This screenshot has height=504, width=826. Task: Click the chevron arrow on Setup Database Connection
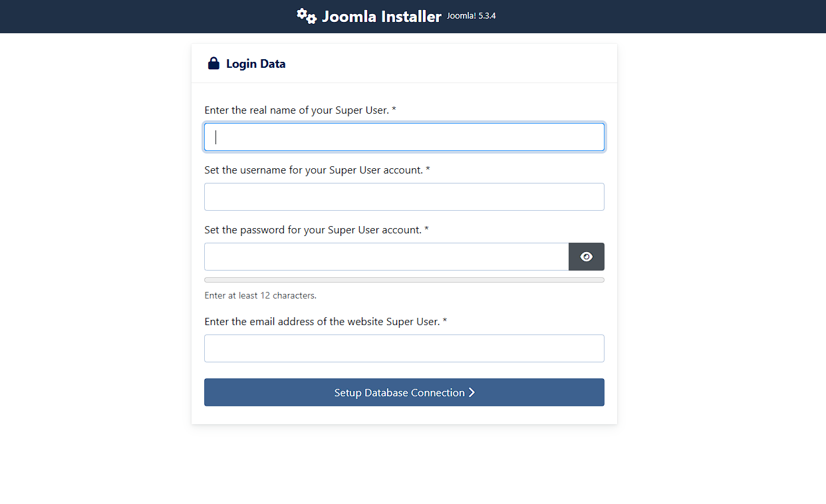(472, 392)
